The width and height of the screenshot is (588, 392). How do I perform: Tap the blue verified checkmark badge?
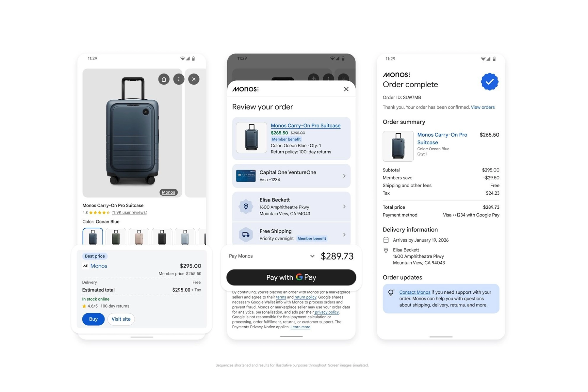(x=489, y=82)
